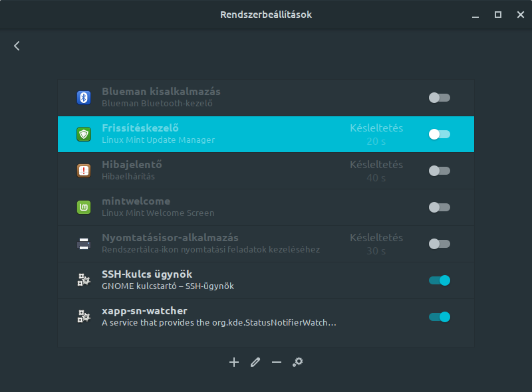The image size is (532, 392).
Task: Click 'Blueman Bluetooth-kezelő' description
Action: (157, 104)
